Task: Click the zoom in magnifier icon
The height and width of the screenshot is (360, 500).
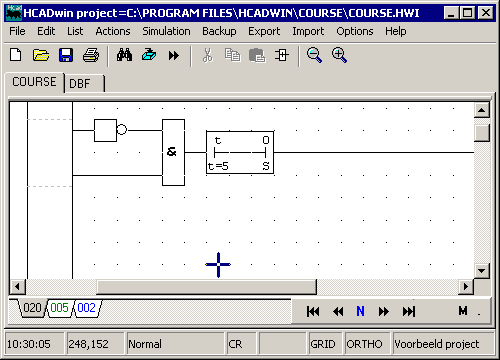Action: point(339,55)
